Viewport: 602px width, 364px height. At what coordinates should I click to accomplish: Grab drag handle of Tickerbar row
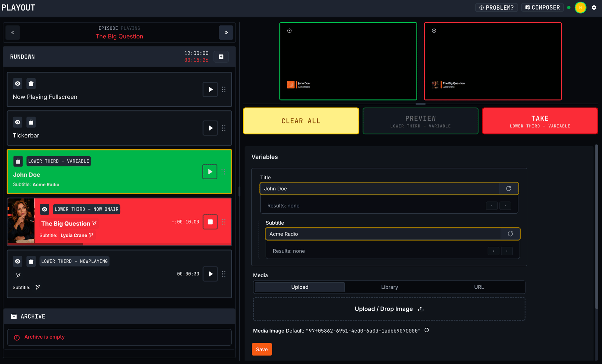224,128
